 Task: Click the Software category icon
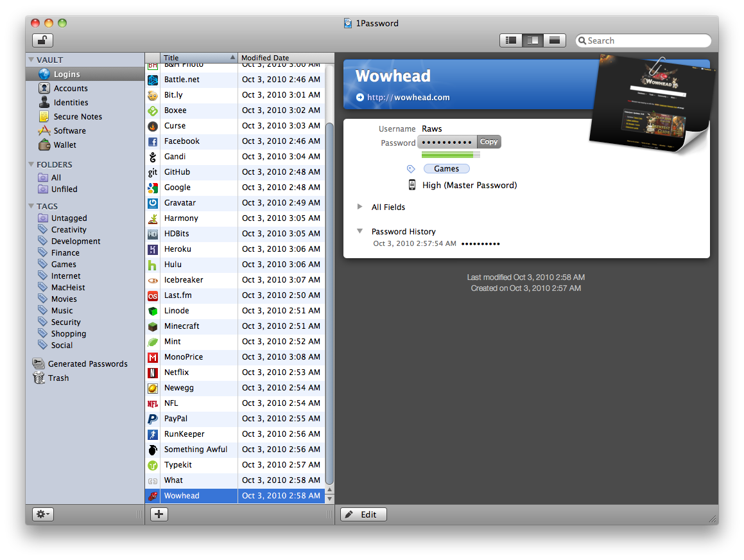coord(44,130)
